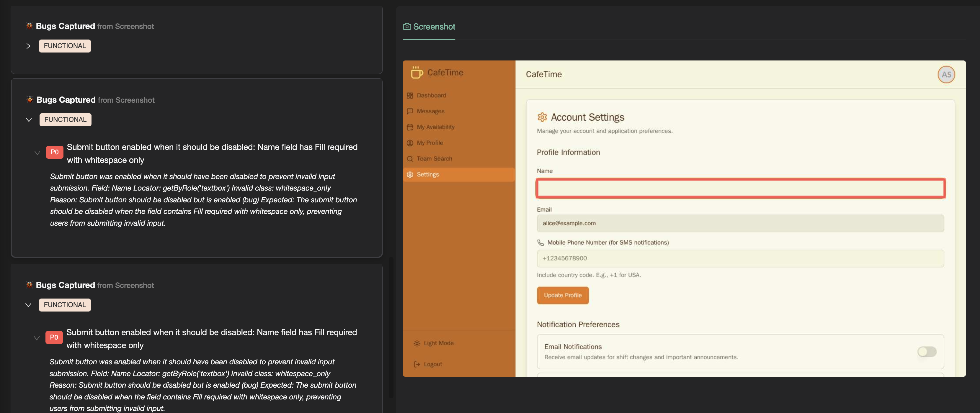Click the Settings gear icon in sidebar
This screenshot has height=413, width=980.
coord(410,175)
